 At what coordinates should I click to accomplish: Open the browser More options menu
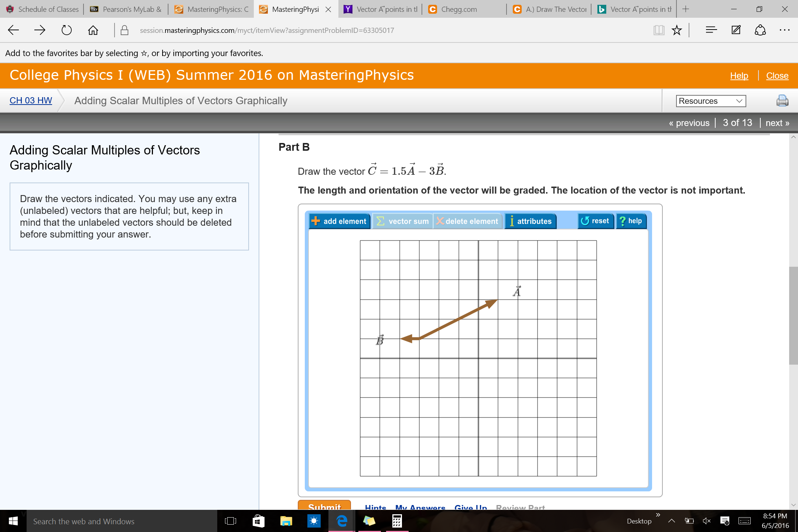coord(785,30)
